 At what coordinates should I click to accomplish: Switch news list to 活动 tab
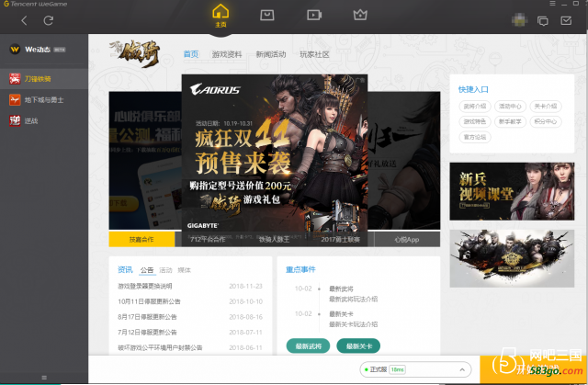pyautogui.click(x=165, y=270)
